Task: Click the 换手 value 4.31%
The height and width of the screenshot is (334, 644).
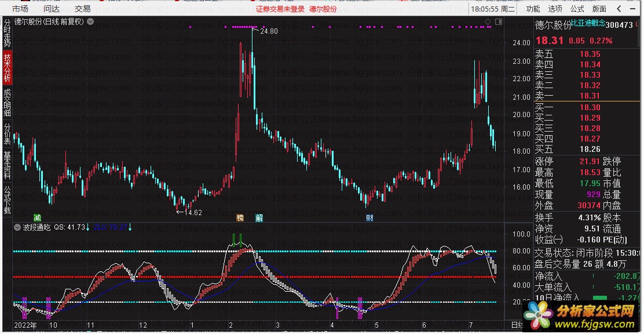Action: [x=590, y=217]
